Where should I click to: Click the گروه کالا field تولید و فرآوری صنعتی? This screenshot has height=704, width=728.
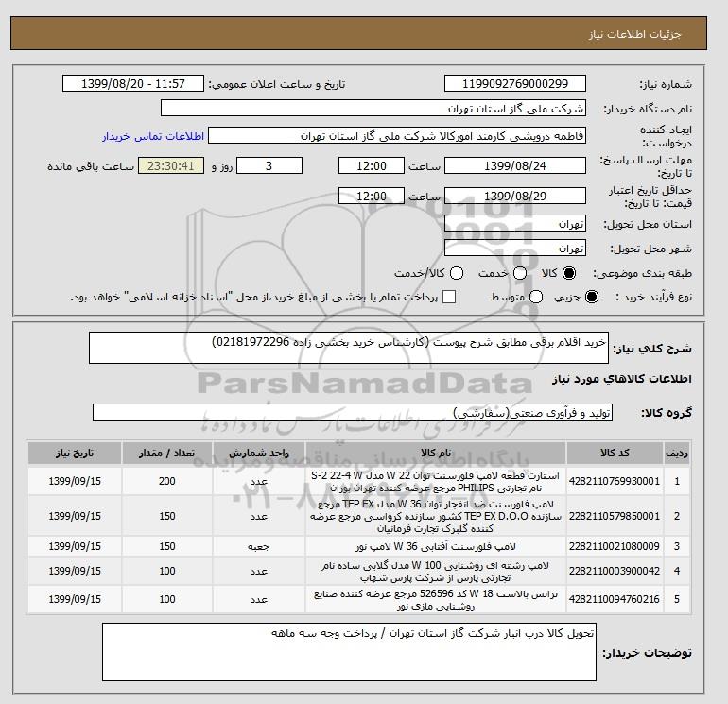point(353,412)
